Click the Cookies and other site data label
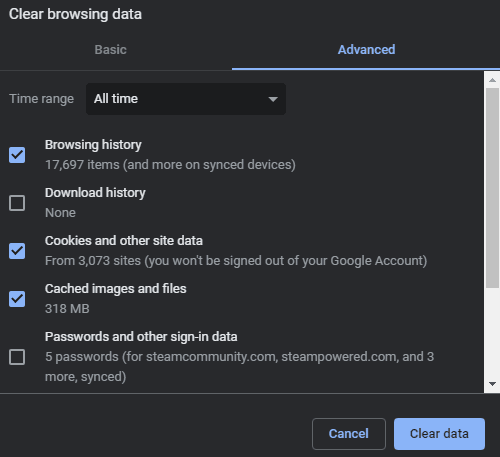500x457 pixels. [x=124, y=241]
